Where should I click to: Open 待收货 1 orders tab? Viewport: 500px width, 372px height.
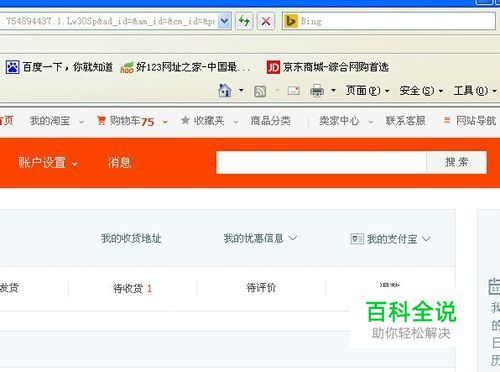pyautogui.click(x=132, y=288)
